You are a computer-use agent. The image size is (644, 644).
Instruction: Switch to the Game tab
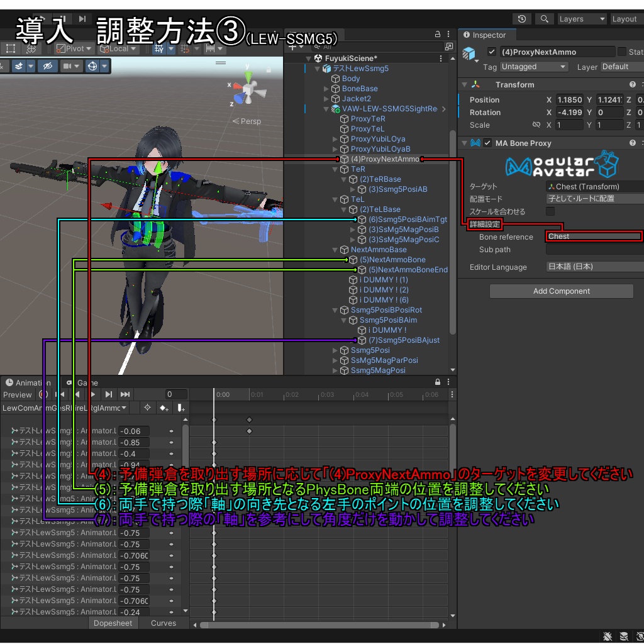[84, 383]
